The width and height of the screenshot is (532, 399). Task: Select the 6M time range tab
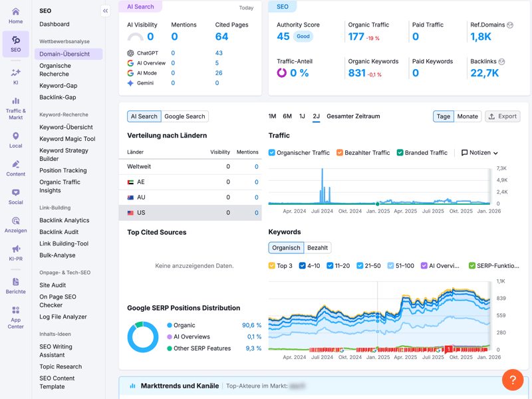pos(287,116)
